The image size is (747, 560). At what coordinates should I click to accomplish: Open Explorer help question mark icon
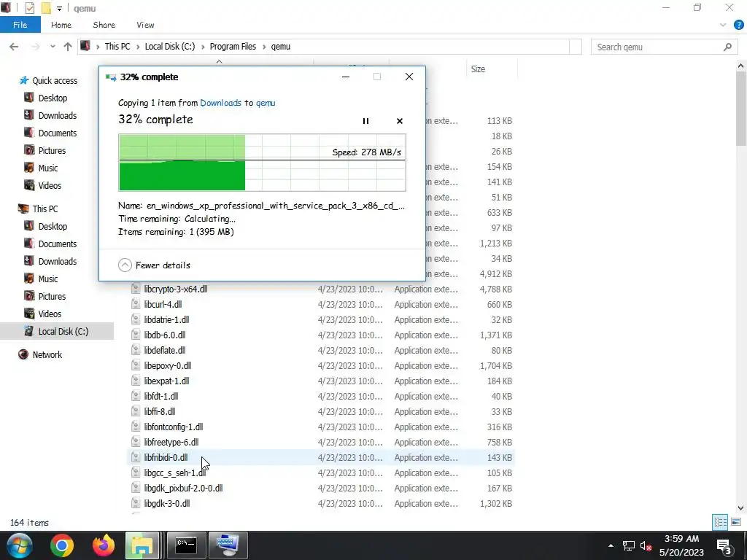point(738,26)
